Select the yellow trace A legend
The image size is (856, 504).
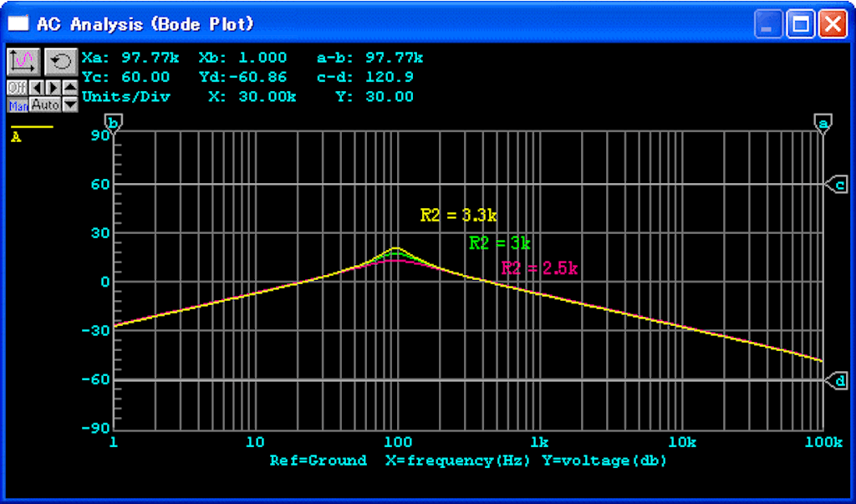tap(32, 133)
